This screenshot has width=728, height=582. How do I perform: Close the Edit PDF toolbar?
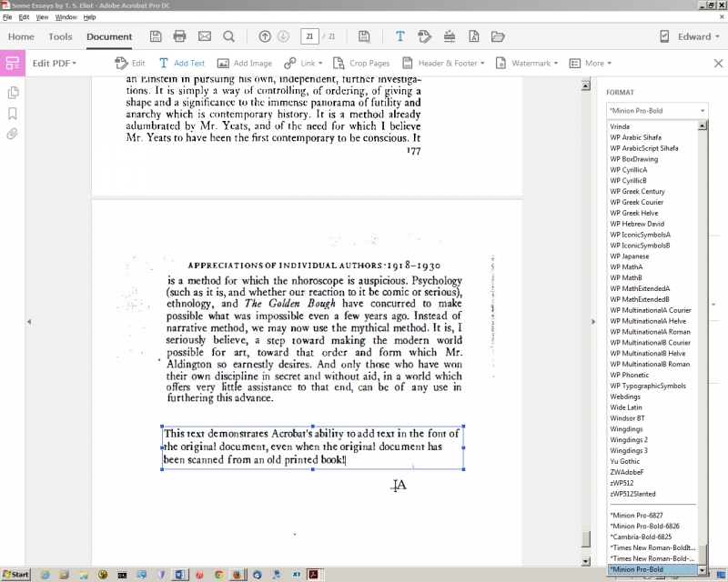click(718, 63)
